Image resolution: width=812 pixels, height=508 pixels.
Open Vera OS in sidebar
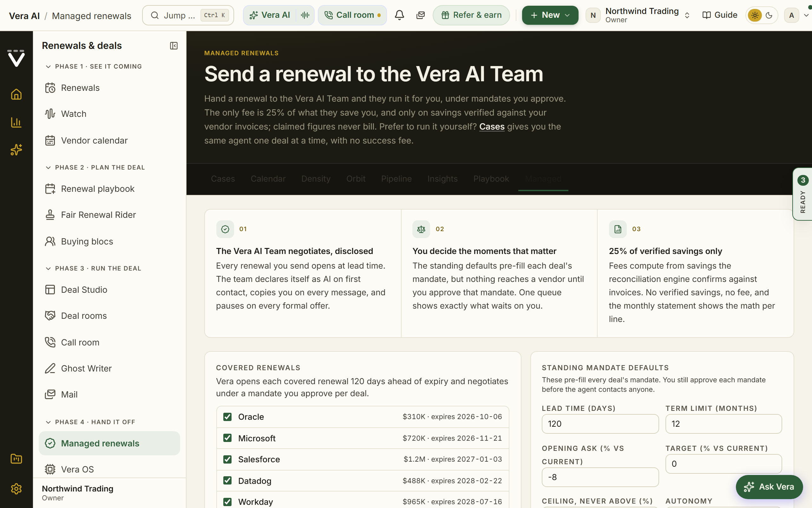click(109, 469)
